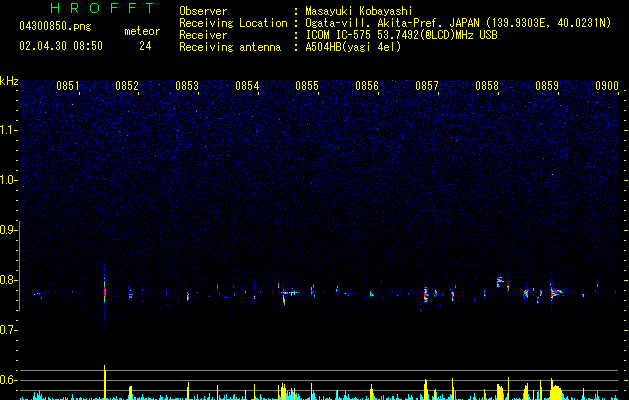Click the 'meteor' label

tap(142, 31)
